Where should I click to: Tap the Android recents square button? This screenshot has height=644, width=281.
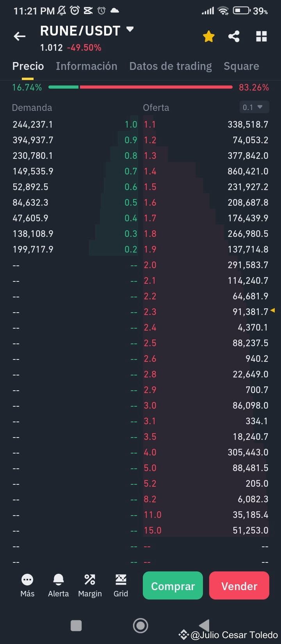point(76,626)
